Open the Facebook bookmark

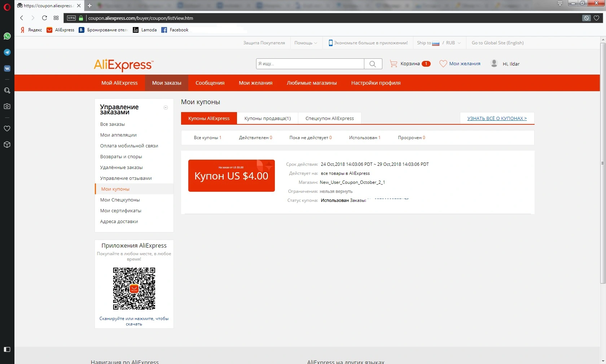pos(175,30)
